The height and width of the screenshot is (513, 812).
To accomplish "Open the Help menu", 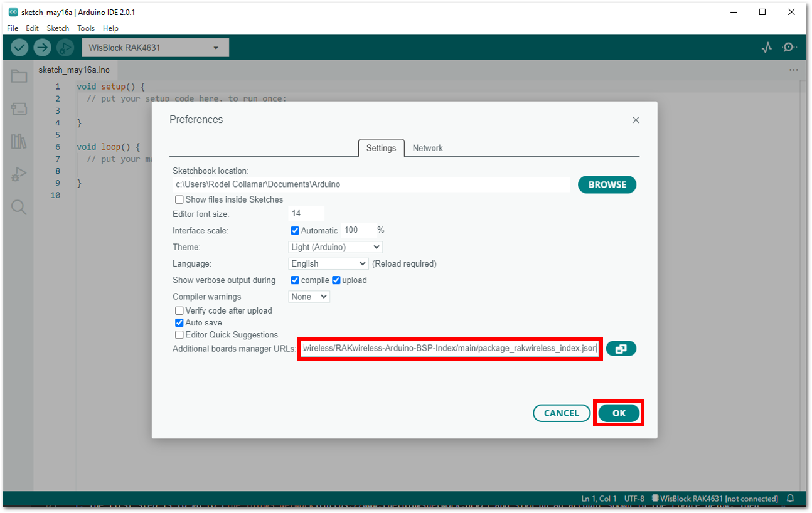I will (x=110, y=28).
